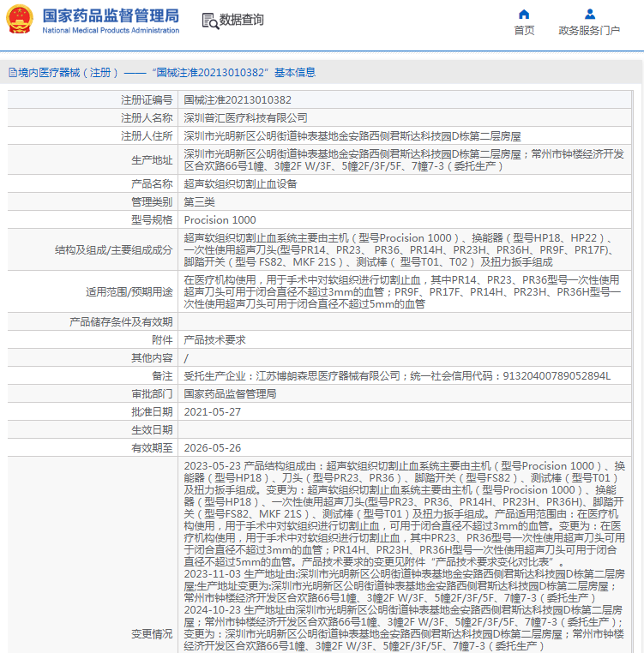Click the product name 超声软组织切割止血设备
This screenshot has height=653, width=644.
pos(240,184)
